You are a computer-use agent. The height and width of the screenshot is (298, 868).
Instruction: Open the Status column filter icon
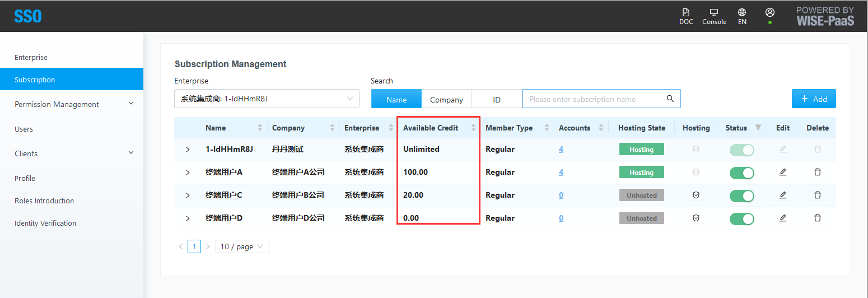[758, 128]
